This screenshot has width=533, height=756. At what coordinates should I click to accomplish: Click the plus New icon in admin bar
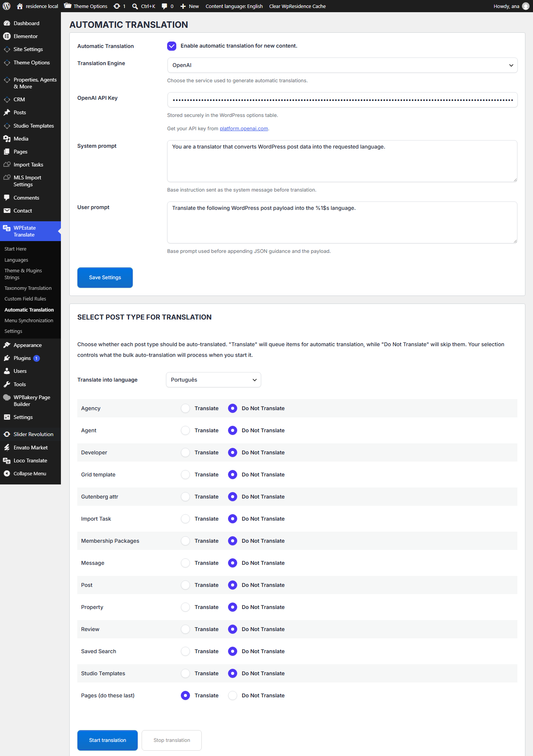click(x=183, y=6)
